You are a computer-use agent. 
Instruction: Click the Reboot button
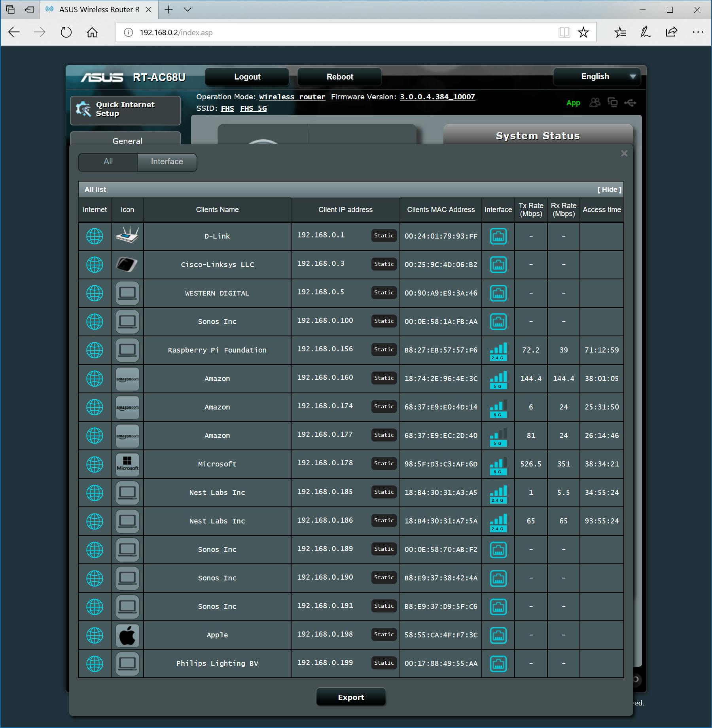tap(340, 77)
